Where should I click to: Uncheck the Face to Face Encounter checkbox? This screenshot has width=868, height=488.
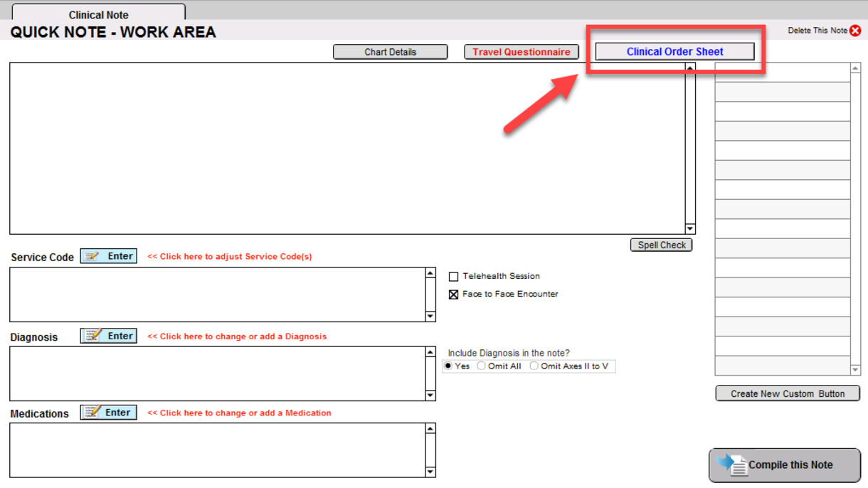pyautogui.click(x=453, y=295)
